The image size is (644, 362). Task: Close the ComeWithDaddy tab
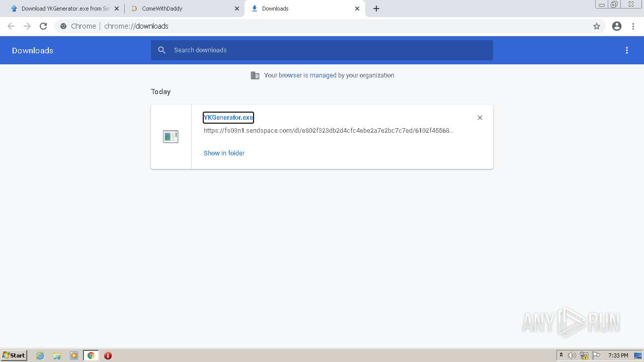click(x=237, y=9)
